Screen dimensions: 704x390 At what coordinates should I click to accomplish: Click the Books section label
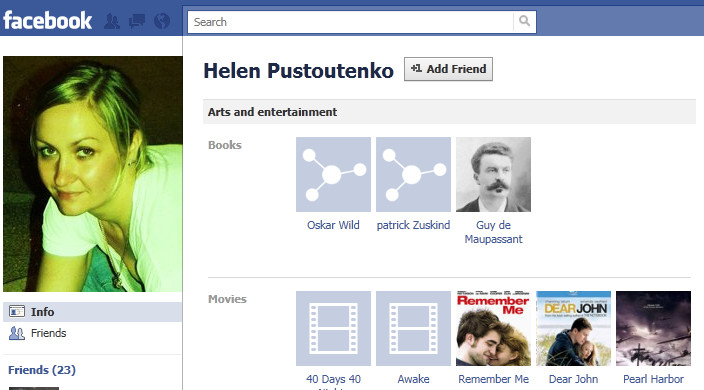tap(225, 145)
